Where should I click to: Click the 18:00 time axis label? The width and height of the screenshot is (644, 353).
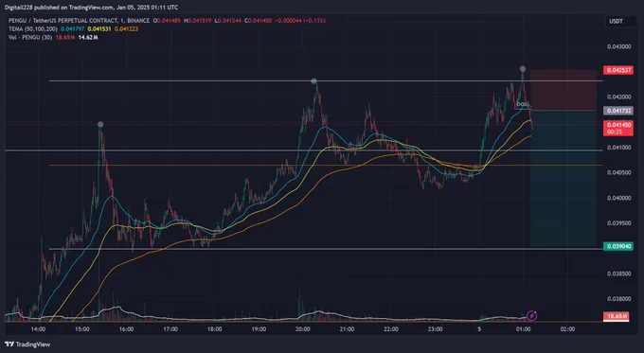click(x=214, y=329)
